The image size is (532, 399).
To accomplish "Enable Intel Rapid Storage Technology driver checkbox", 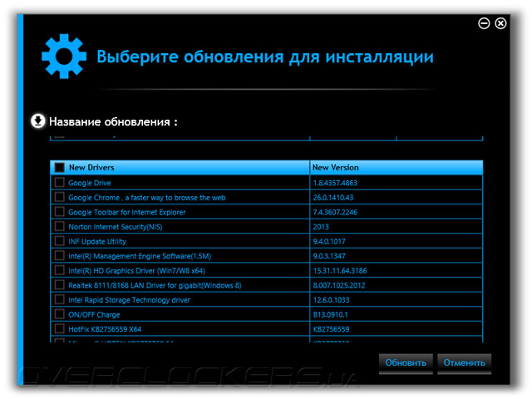I will pyautogui.click(x=59, y=299).
